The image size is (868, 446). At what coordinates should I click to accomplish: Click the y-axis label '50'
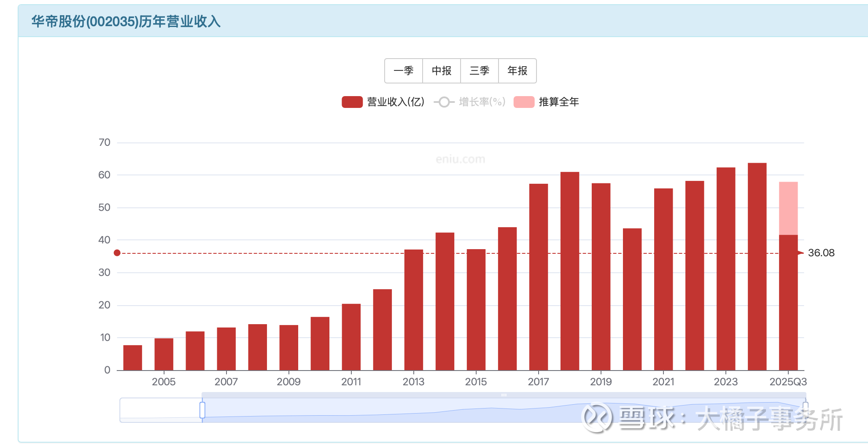pyautogui.click(x=104, y=207)
